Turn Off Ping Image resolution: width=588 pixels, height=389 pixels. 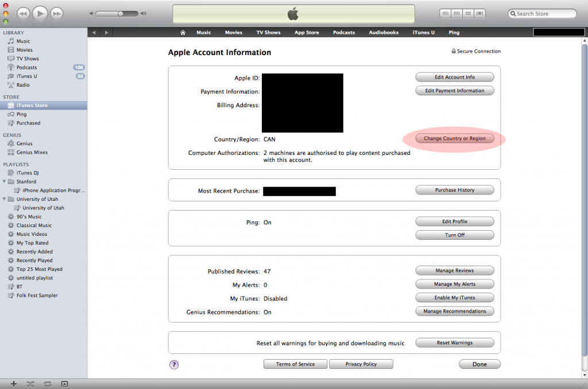455,235
